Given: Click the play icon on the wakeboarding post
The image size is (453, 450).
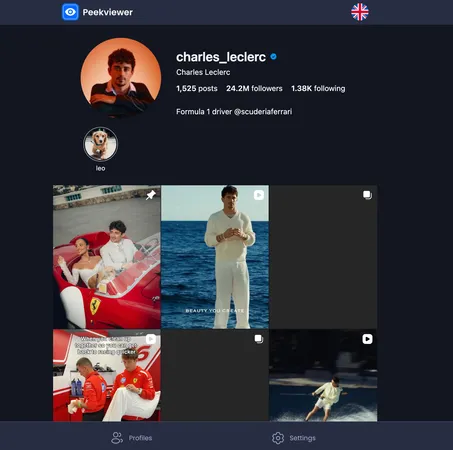Looking at the screenshot, I should click(367, 339).
